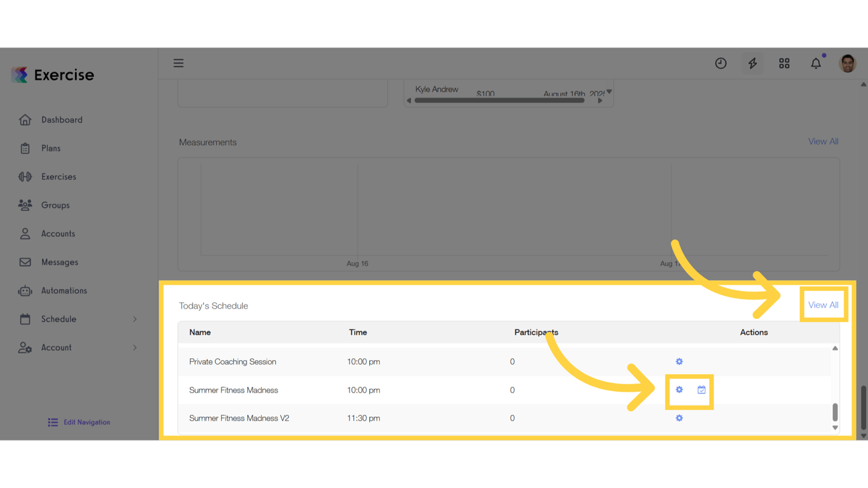The image size is (868, 488).
Task: Open the apps grid icon
Action: pyautogui.click(x=784, y=64)
